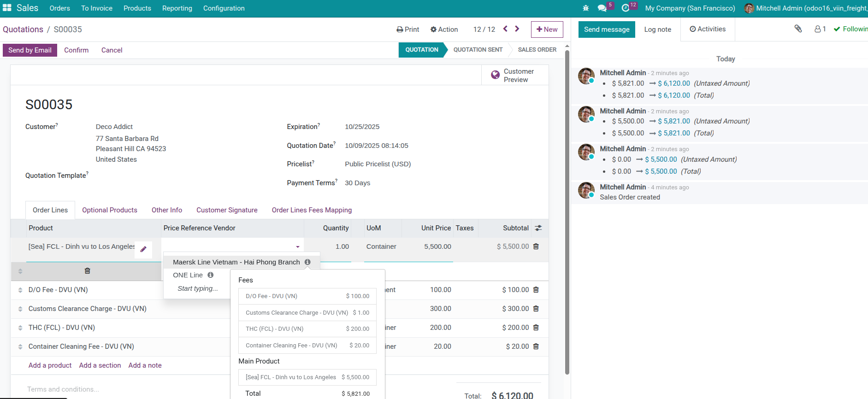Open the apps grid menu icon
The height and width of the screenshot is (399, 868).
[x=7, y=8]
